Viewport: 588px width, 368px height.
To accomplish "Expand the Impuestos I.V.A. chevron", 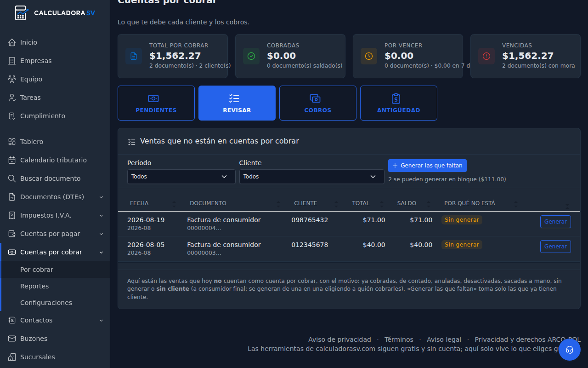I will tap(101, 215).
